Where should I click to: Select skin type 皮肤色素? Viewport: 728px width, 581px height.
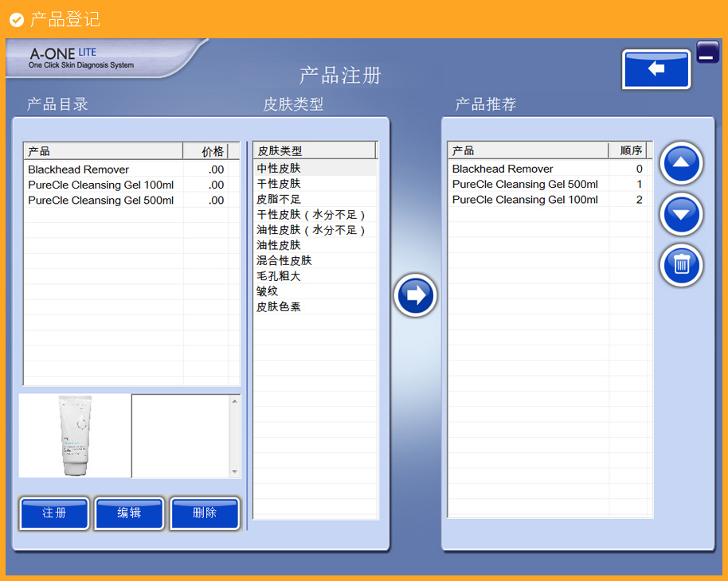coord(315,306)
